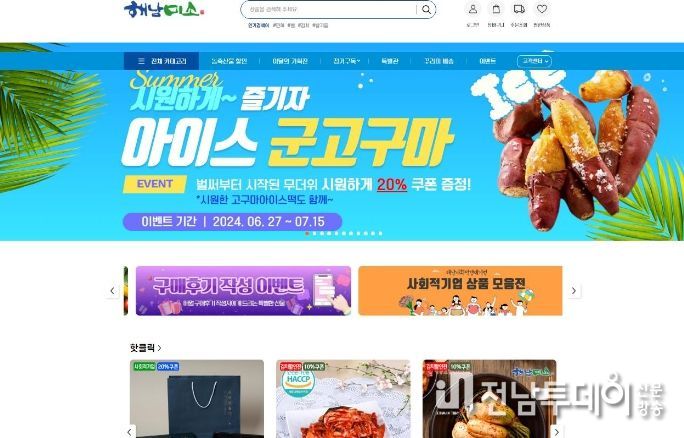Open the HACCP kimchi product thumbnail
Image resolution: width=684 pixels, height=438 pixels.
[343, 399]
